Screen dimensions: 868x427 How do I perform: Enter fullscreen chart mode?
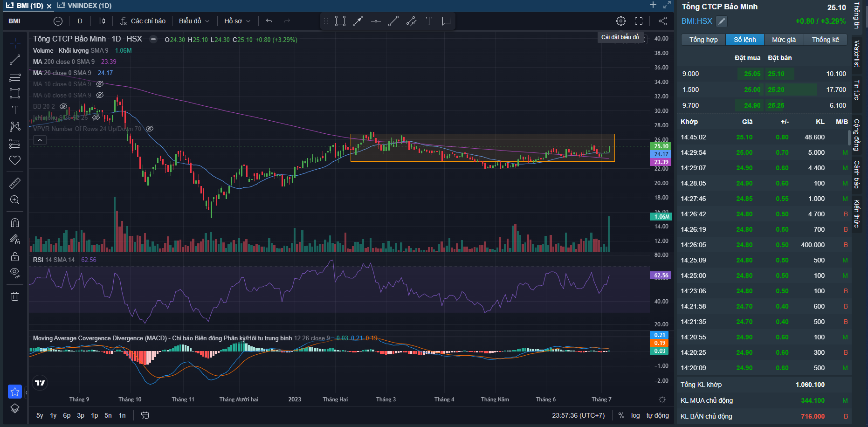coord(639,21)
